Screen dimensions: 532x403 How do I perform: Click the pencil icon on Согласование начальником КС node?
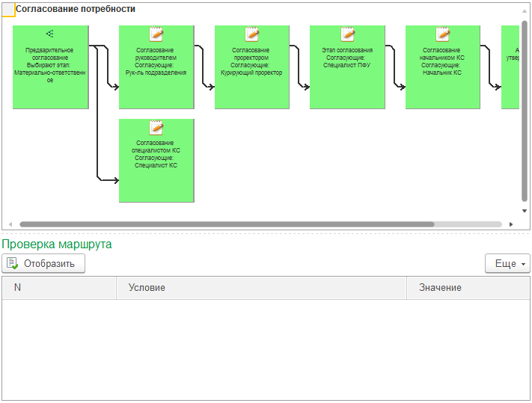point(443,34)
